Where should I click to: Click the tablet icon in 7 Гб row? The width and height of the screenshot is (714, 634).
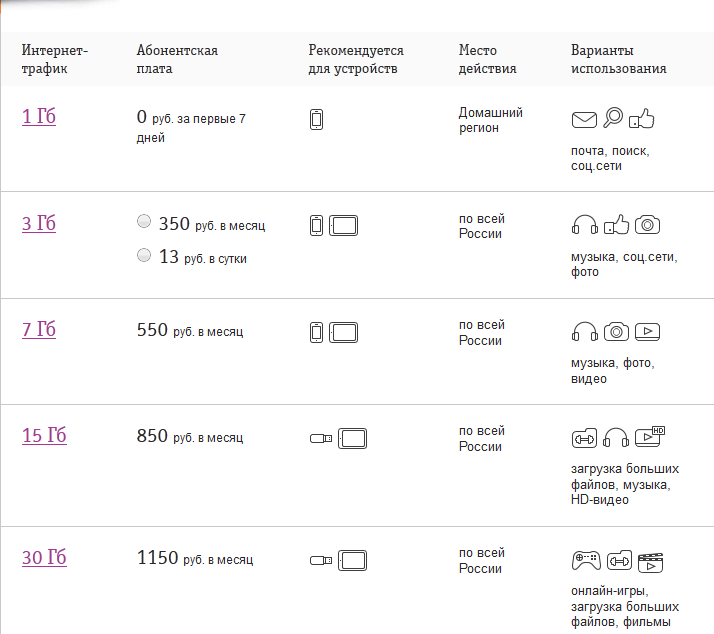pos(343,332)
